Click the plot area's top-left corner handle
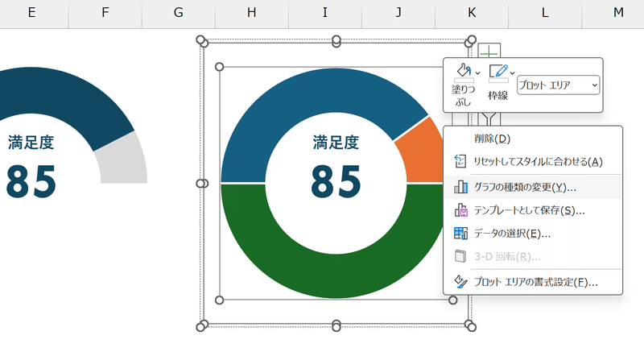644x348 pixels. coord(219,67)
